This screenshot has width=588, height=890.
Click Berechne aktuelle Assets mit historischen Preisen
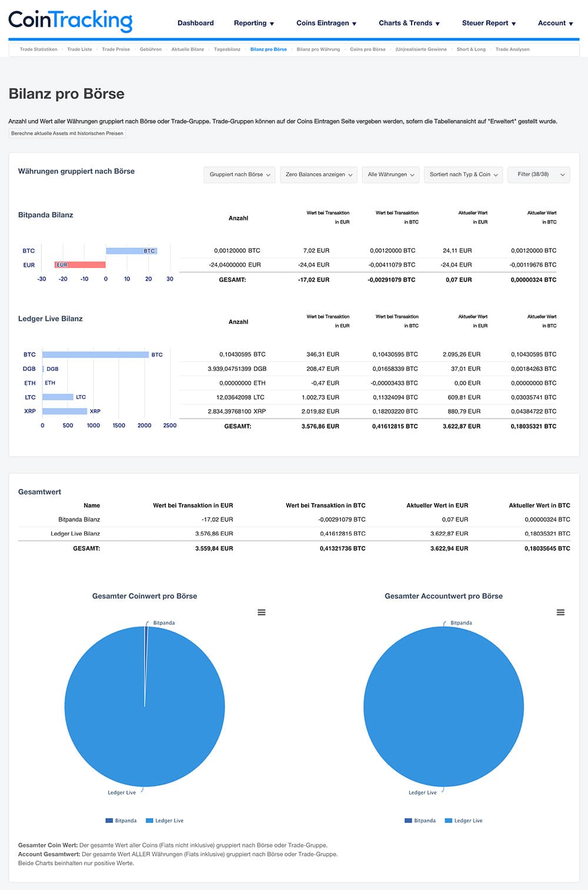click(x=67, y=133)
